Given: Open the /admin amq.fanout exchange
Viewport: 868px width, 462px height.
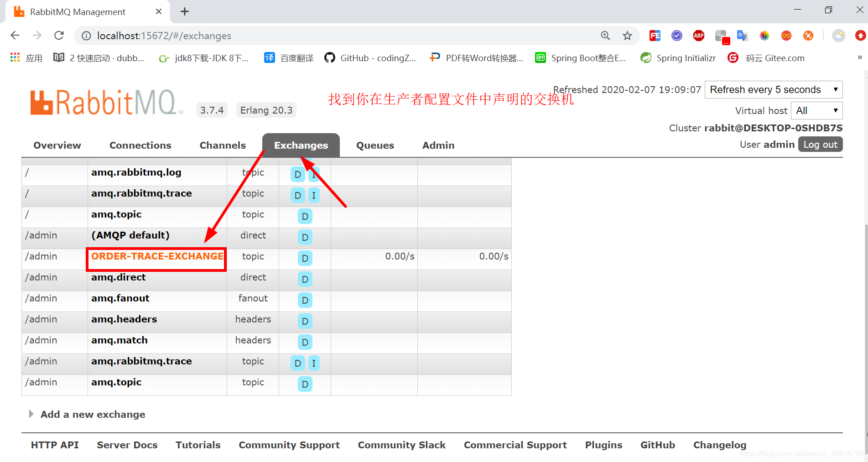Looking at the screenshot, I should [x=120, y=298].
